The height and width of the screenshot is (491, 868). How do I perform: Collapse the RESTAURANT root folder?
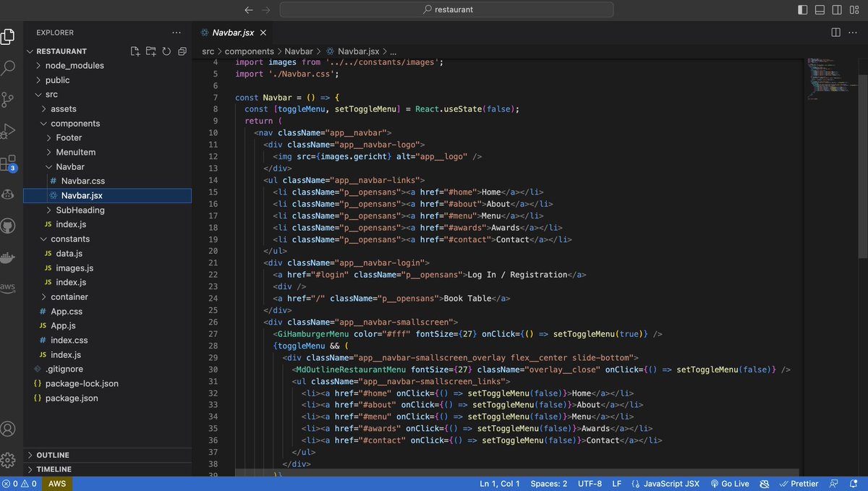tap(107, 51)
